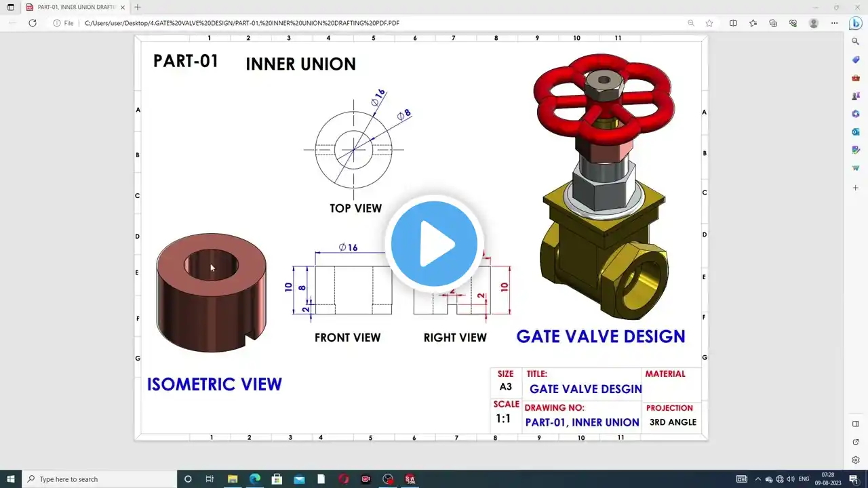Click the "GATE VALVE DESIGN" blue heading
Viewport: 868px width, 488px height.
[601, 336]
